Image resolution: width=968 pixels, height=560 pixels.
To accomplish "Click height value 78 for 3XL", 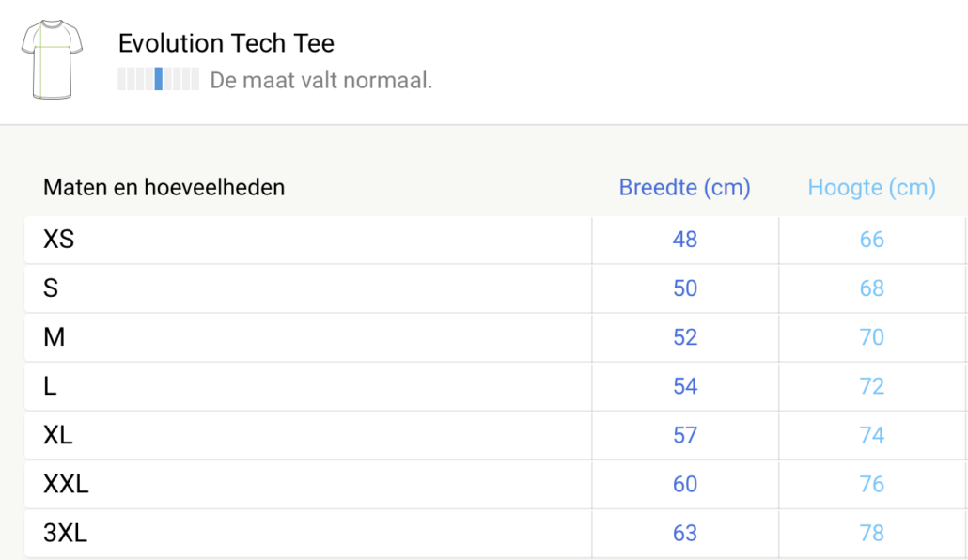I will tap(872, 534).
